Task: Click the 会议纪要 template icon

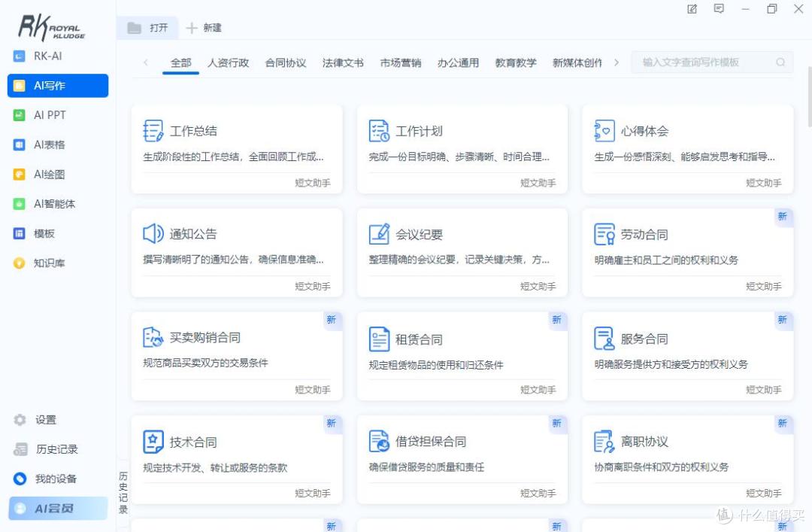Action: point(379,234)
